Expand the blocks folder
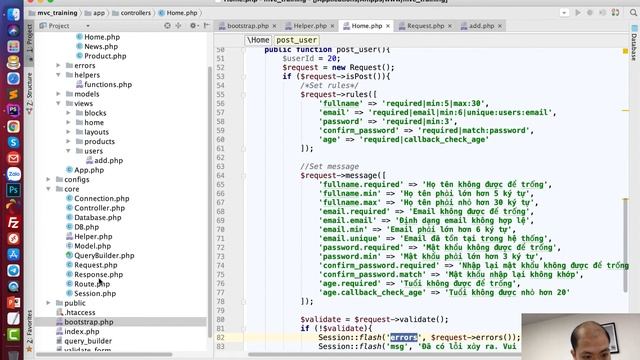 [68, 113]
